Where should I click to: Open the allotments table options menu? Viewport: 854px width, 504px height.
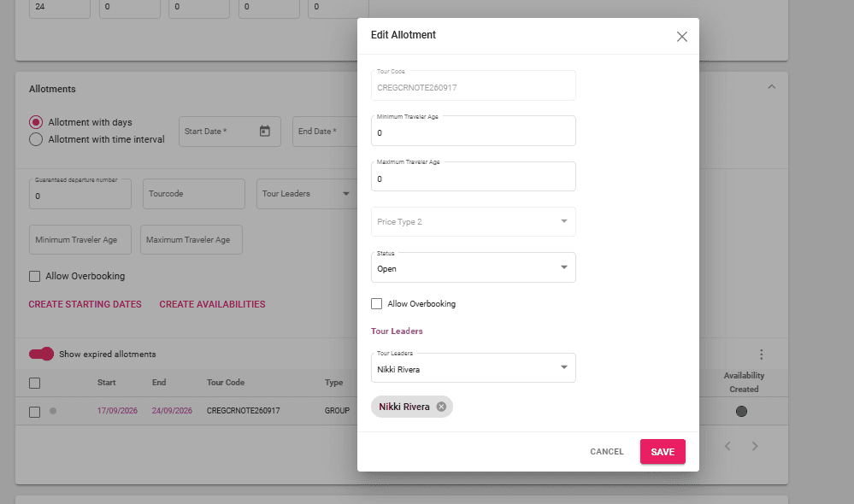pos(761,355)
